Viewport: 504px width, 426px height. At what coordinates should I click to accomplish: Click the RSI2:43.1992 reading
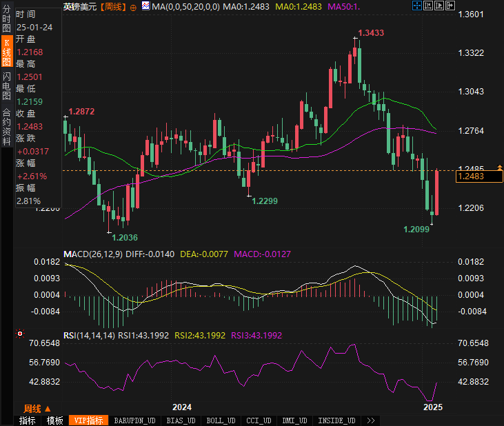point(200,336)
